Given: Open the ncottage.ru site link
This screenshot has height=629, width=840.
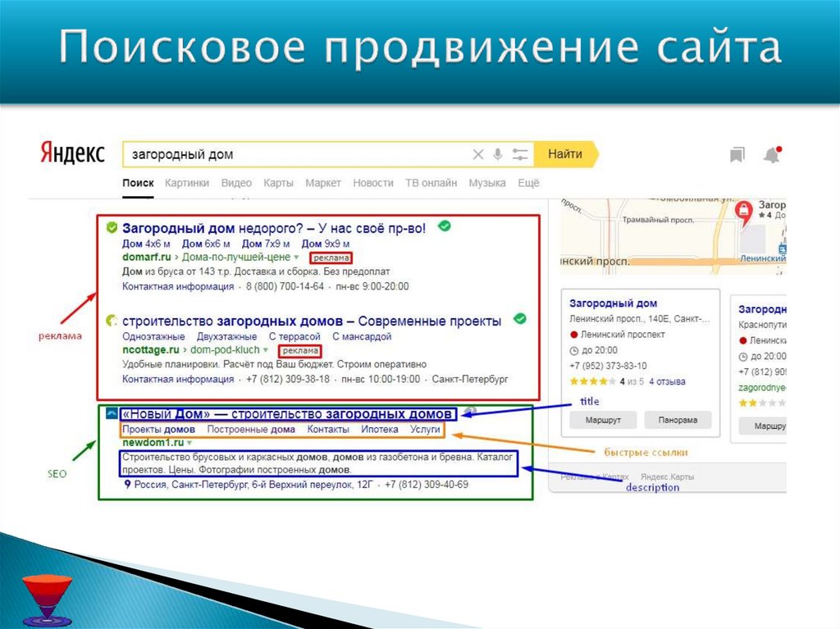Looking at the screenshot, I should click(x=151, y=350).
